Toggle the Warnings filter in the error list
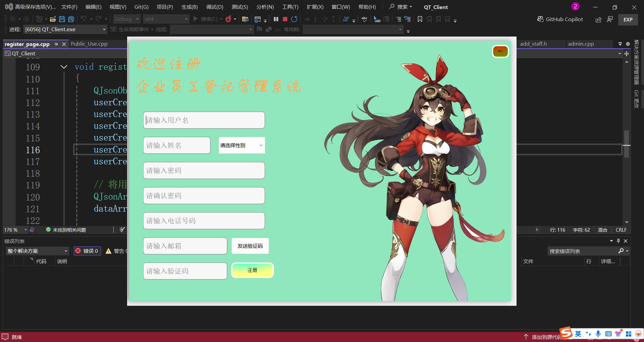The image size is (644, 342). coord(116,251)
